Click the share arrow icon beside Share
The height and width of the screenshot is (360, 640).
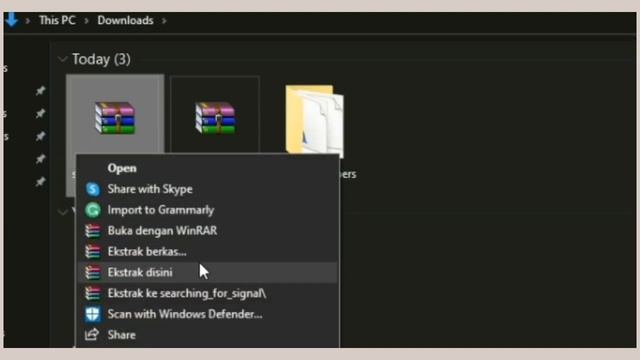click(92, 335)
